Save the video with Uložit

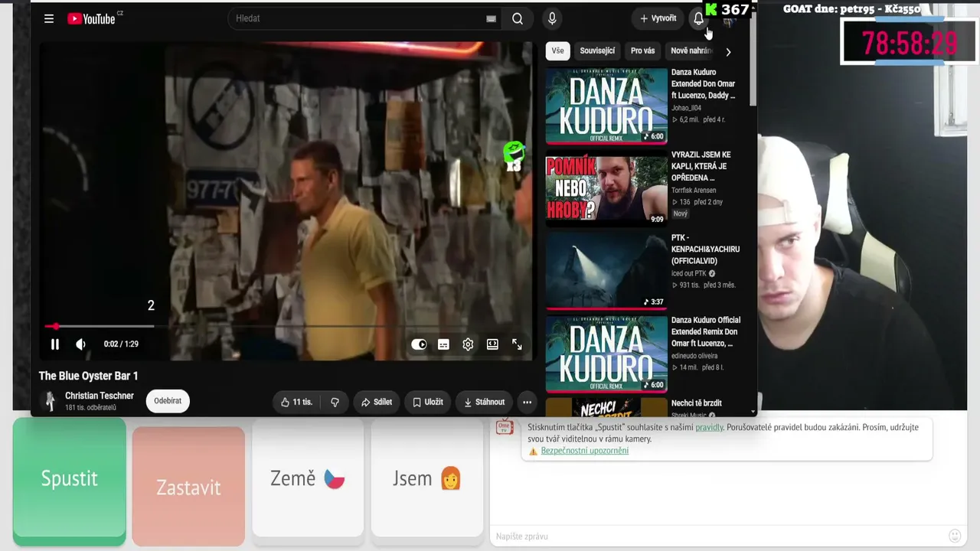(x=428, y=402)
